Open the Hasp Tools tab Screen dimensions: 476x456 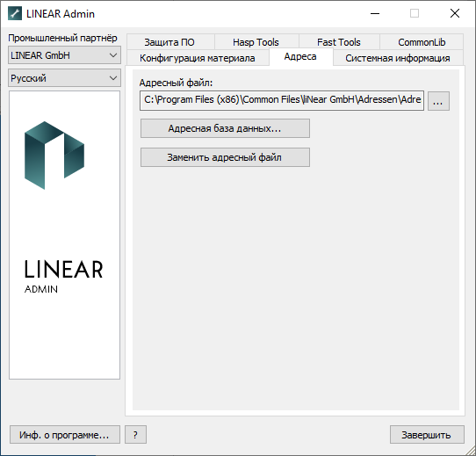coord(256,42)
